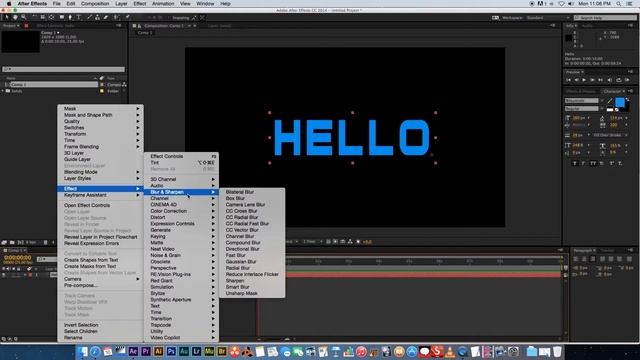The width and height of the screenshot is (640, 360).
Task: Toggle Superscript in Character panel
Action: [x=611, y=163]
